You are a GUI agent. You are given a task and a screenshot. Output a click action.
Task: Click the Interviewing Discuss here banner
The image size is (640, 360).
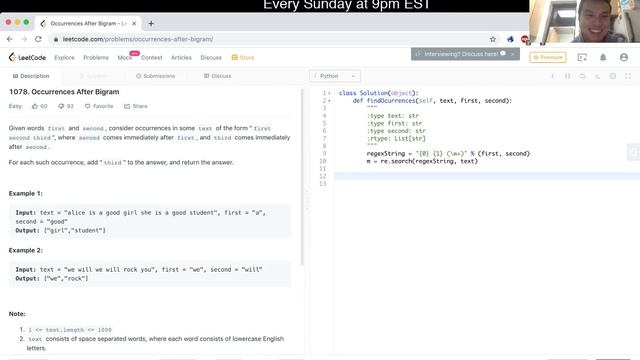coord(465,54)
